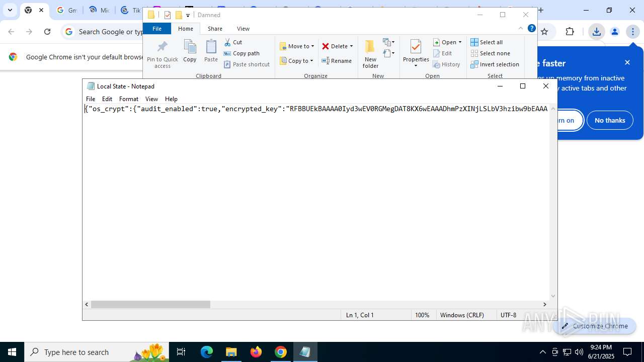Open Chrome Extensions puzzle icon
The image size is (644, 362).
(570, 32)
